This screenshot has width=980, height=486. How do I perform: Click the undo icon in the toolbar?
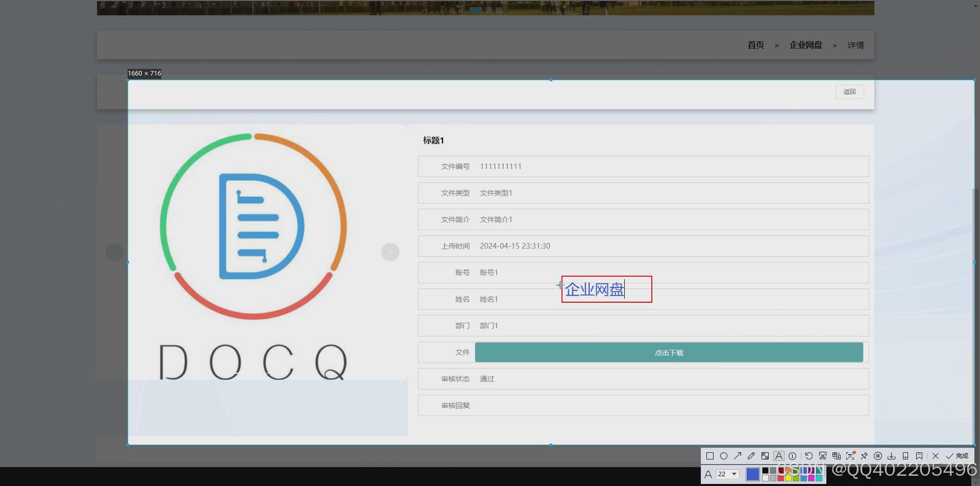click(x=808, y=456)
